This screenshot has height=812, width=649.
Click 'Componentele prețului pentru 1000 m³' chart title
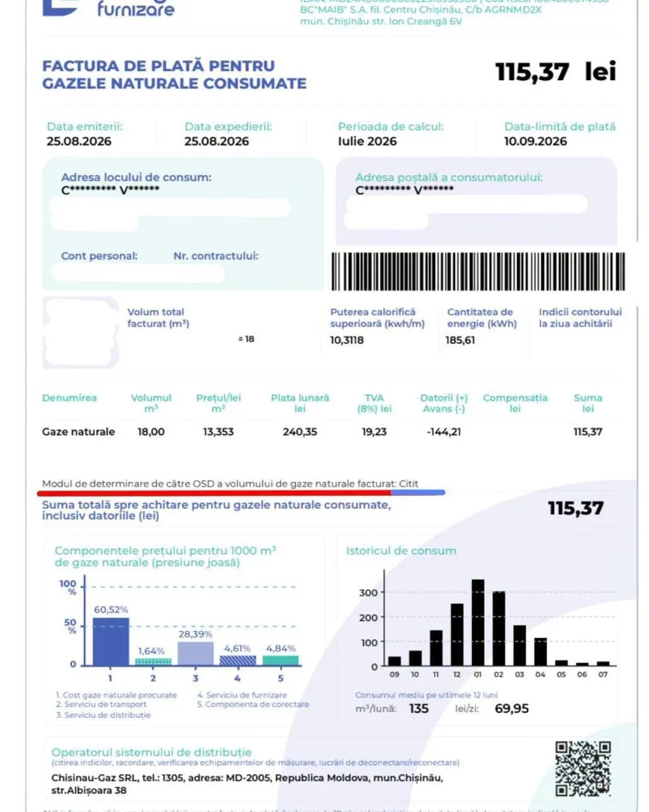tap(166, 556)
